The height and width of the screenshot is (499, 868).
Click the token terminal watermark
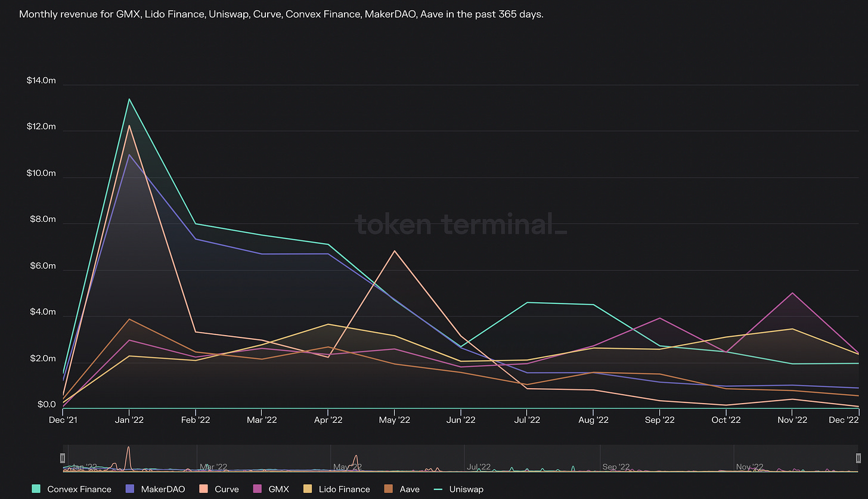pyautogui.click(x=461, y=225)
